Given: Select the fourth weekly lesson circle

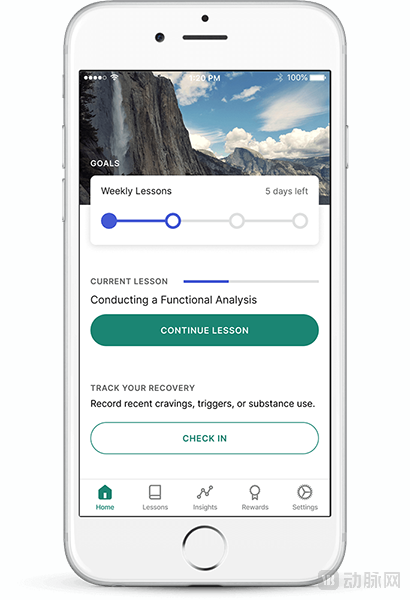Looking at the screenshot, I should pyautogui.click(x=300, y=221).
